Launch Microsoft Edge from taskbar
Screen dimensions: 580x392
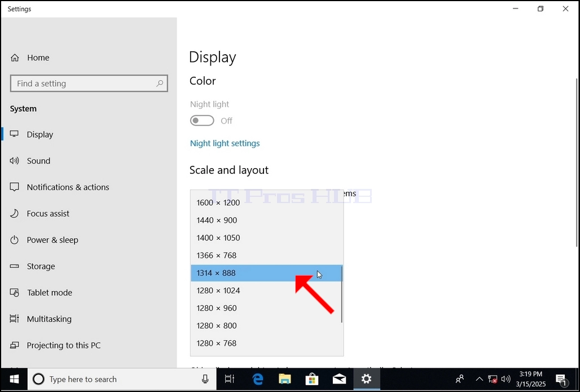coord(257,379)
